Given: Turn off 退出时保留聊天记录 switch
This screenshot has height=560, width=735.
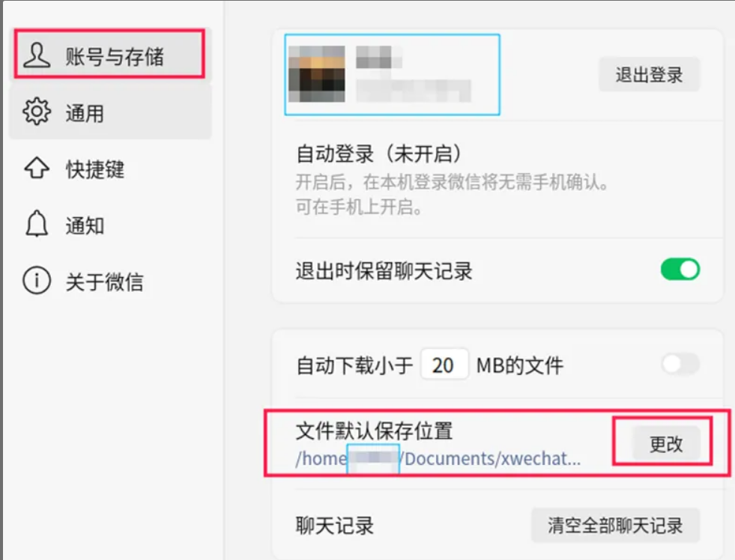Looking at the screenshot, I should pos(680,270).
